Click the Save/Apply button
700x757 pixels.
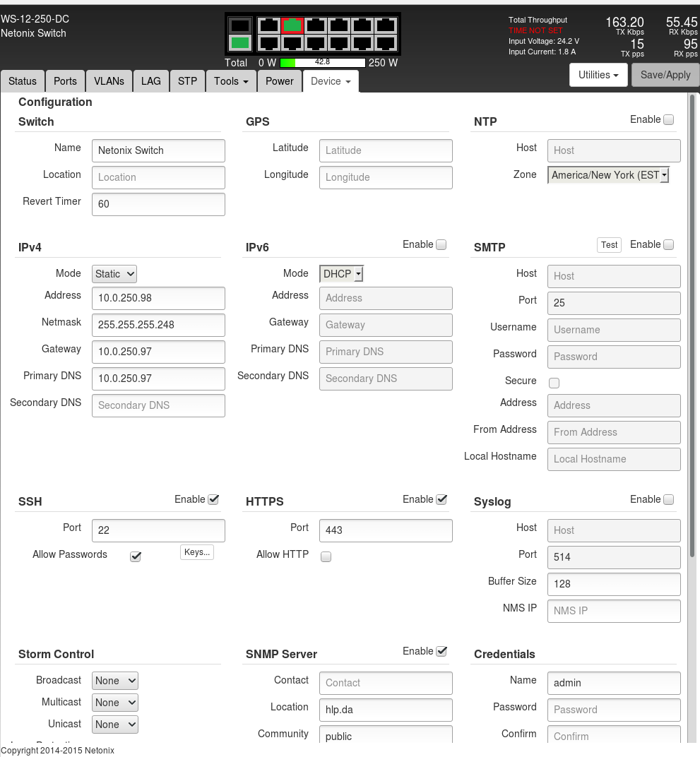665,75
